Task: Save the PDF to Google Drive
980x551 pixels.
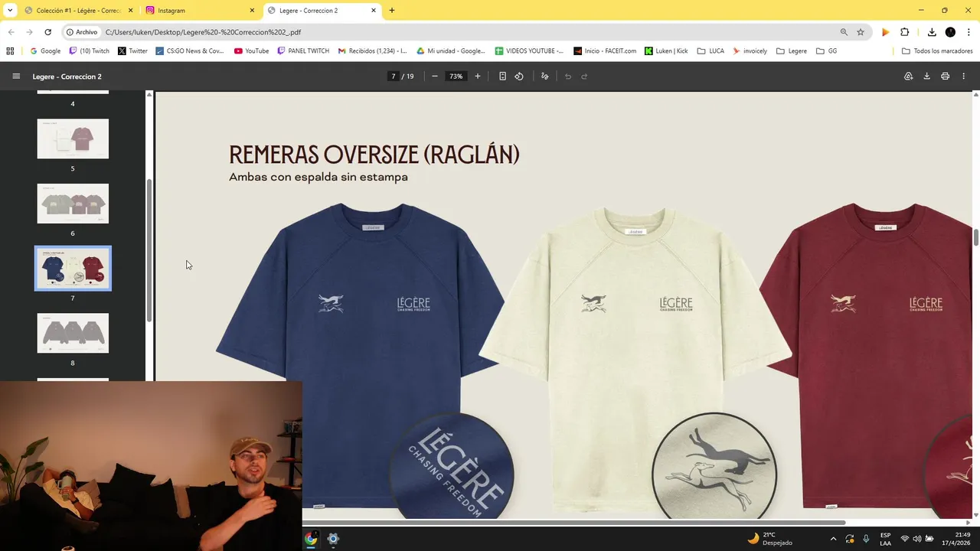Action: (908, 77)
